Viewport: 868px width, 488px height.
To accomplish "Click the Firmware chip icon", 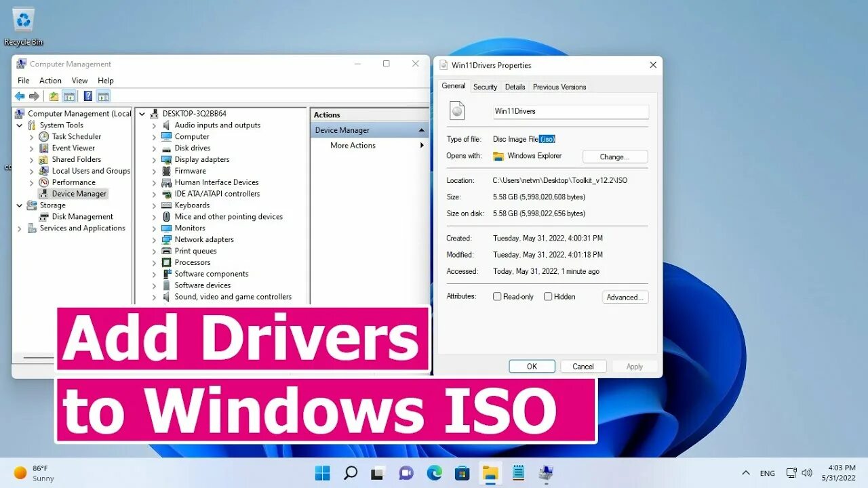I will pyautogui.click(x=167, y=171).
